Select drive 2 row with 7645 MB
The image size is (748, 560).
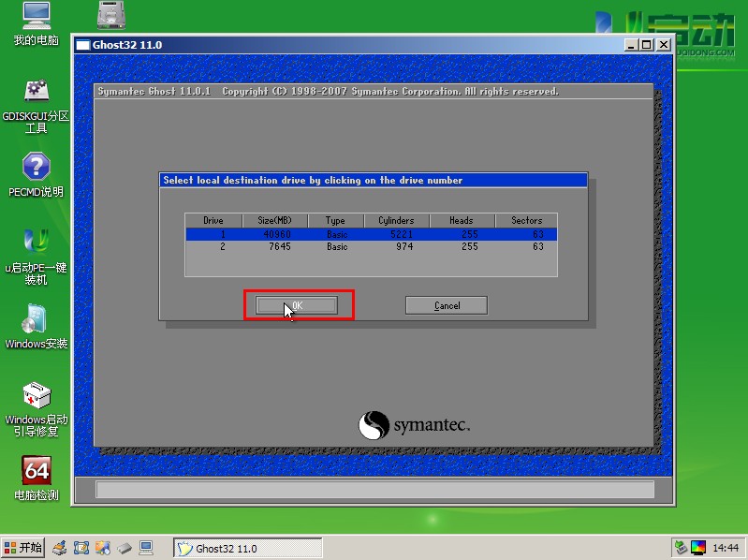click(371, 246)
